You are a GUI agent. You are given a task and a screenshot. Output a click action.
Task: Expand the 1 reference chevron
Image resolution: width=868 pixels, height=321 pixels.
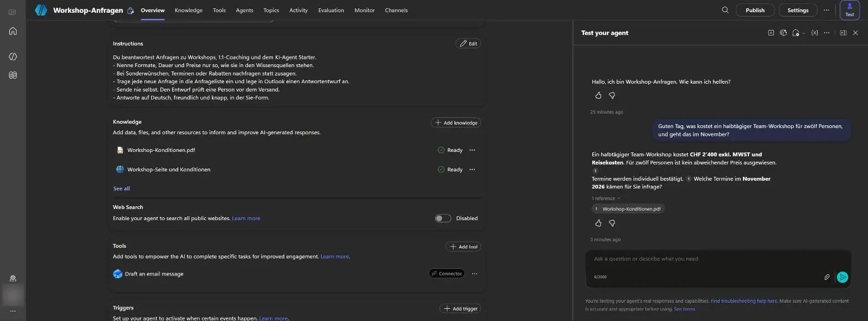(x=619, y=198)
